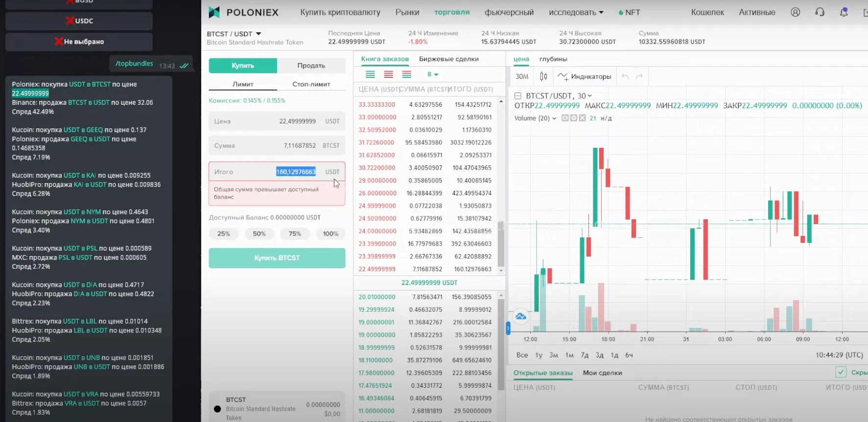Open Мои сделки tab

pos(602,373)
